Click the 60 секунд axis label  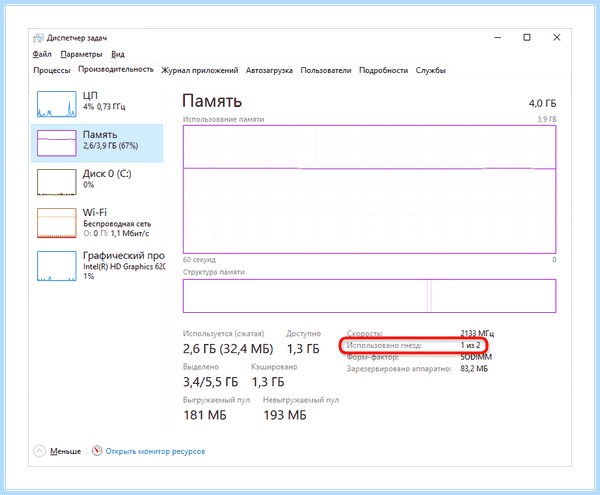199,260
